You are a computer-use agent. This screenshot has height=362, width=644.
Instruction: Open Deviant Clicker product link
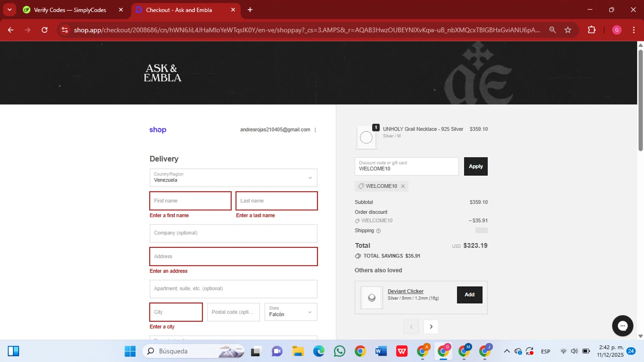(406, 292)
